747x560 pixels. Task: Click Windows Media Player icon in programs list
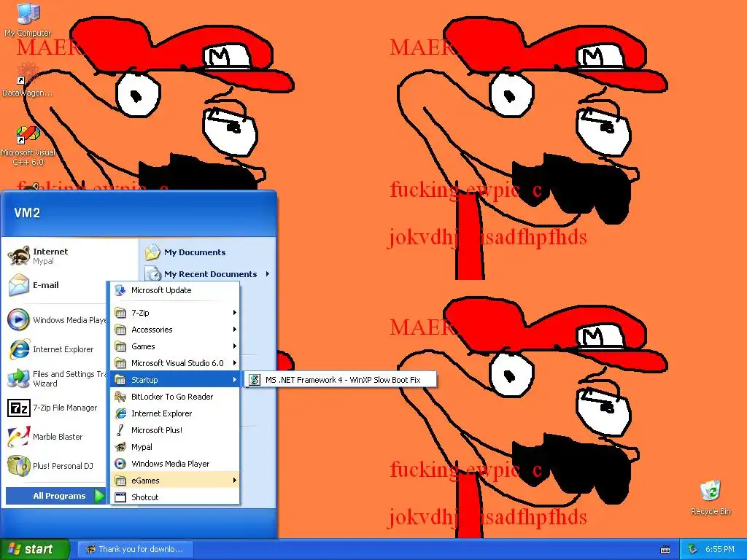pos(120,463)
